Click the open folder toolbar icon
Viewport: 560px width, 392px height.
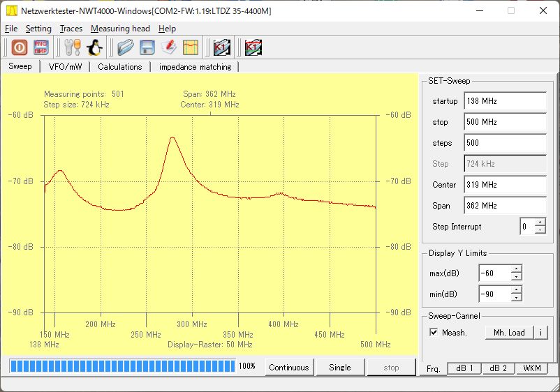coord(126,47)
